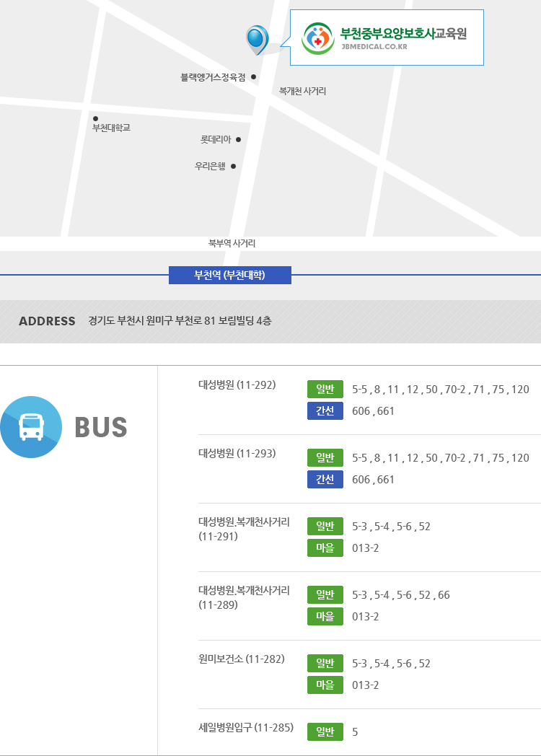Screen dimensions: 541x756
Task: Click the 부천중부요양보호사교육원 logo emblem
Action: coord(317,38)
